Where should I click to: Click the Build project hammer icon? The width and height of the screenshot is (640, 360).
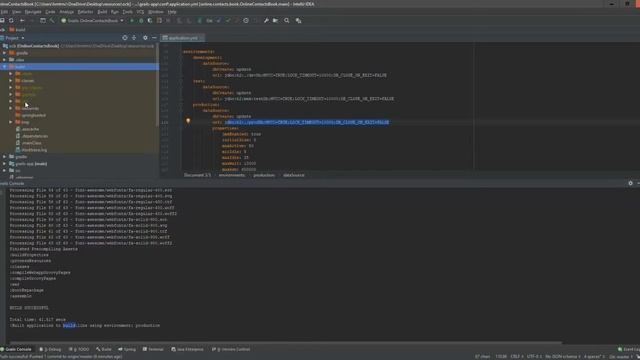52,20
